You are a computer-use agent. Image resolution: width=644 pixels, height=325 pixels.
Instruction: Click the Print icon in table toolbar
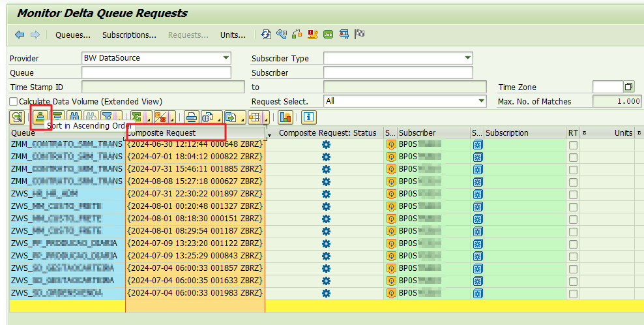pos(192,117)
